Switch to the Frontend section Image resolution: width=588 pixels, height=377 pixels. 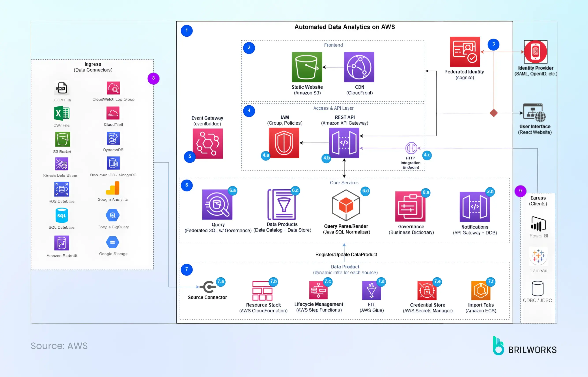pyautogui.click(x=333, y=45)
